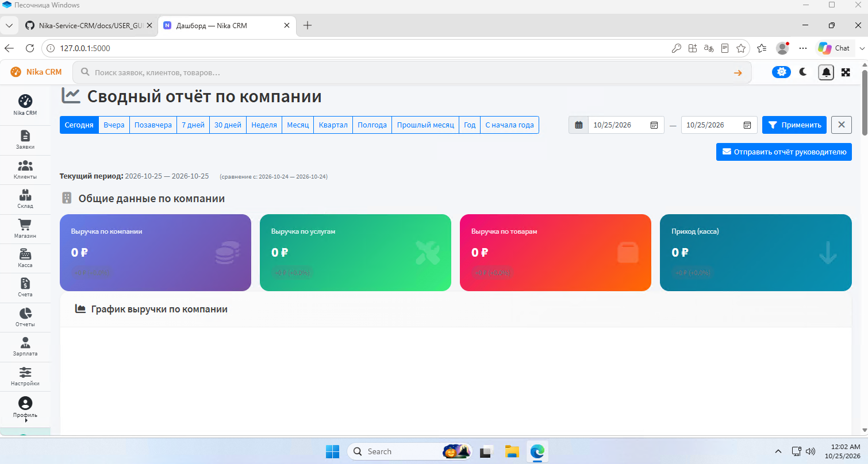The width and height of the screenshot is (868, 464).
Task: Open start date calendar picker
Action: pyautogui.click(x=654, y=125)
